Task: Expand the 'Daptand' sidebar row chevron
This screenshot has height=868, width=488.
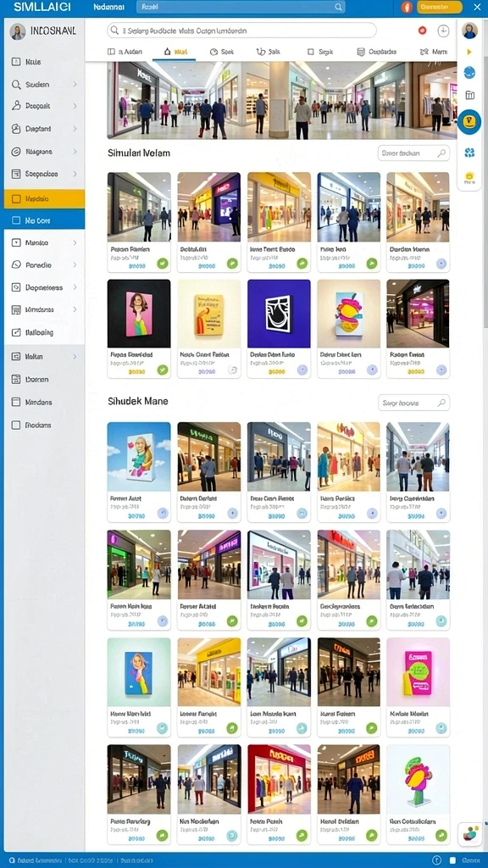Action: (x=75, y=129)
